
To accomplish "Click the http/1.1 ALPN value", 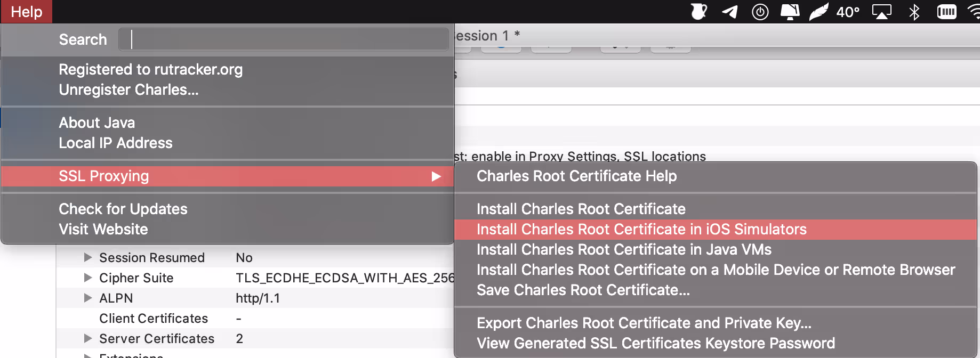I will pyautogui.click(x=258, y=298).
